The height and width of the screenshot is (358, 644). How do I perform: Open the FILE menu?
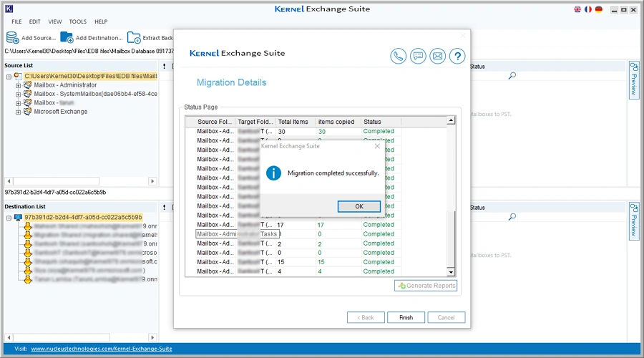point(16,22)
